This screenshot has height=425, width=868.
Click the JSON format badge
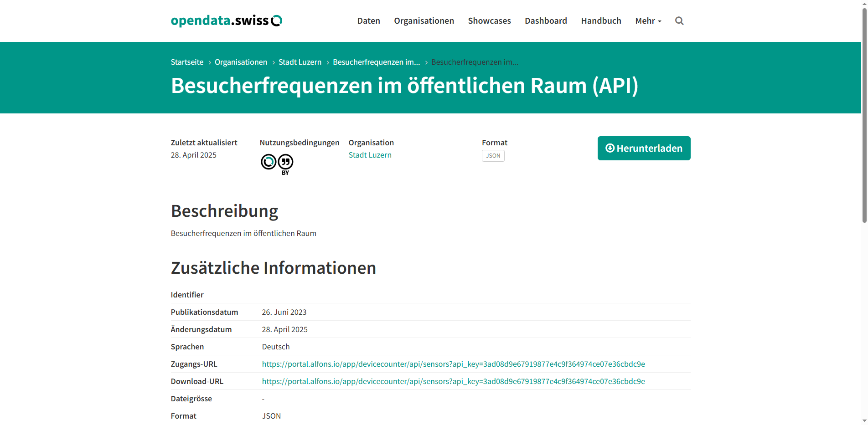pos(493,156)
